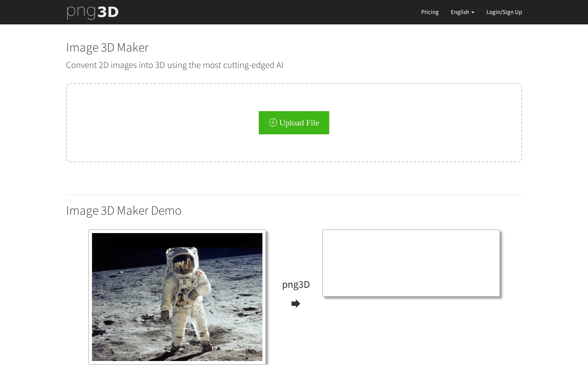Click the black right arrow icon

click(296, 304)
